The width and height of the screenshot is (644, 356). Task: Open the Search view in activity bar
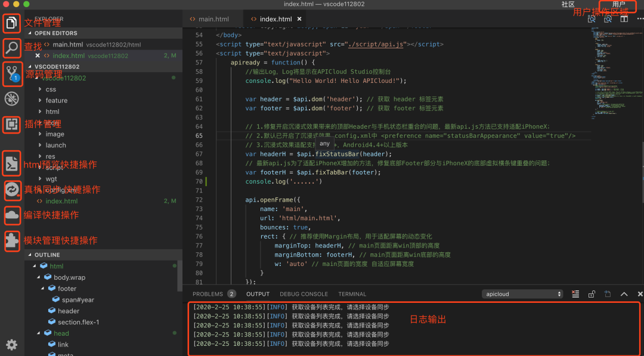11,48
